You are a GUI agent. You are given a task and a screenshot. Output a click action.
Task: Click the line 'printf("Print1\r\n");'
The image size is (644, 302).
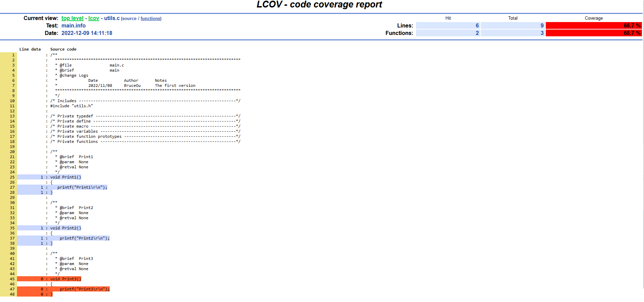point(82,188)
